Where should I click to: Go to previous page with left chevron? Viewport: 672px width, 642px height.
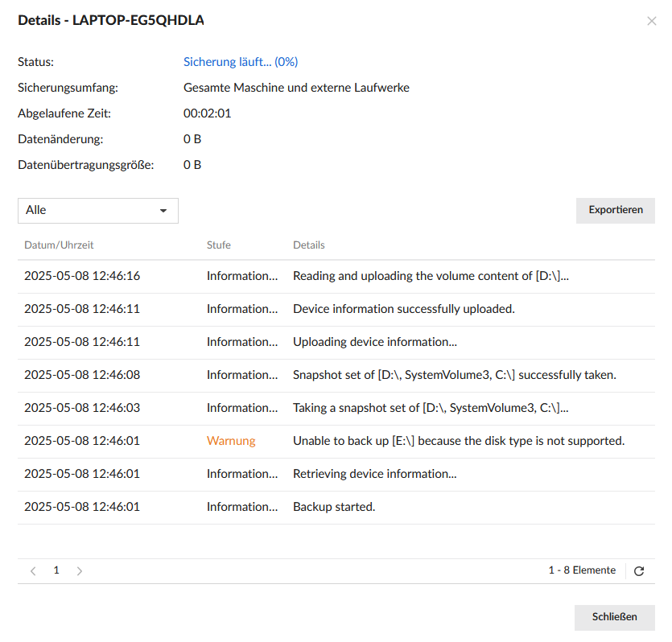coord(33,571)
